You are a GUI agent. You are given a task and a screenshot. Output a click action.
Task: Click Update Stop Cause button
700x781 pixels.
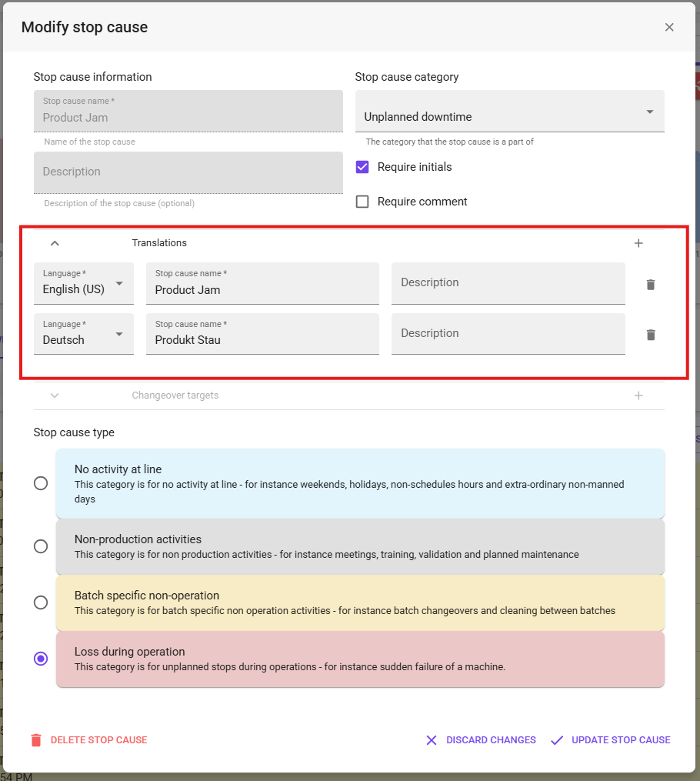tap(610, 740)
